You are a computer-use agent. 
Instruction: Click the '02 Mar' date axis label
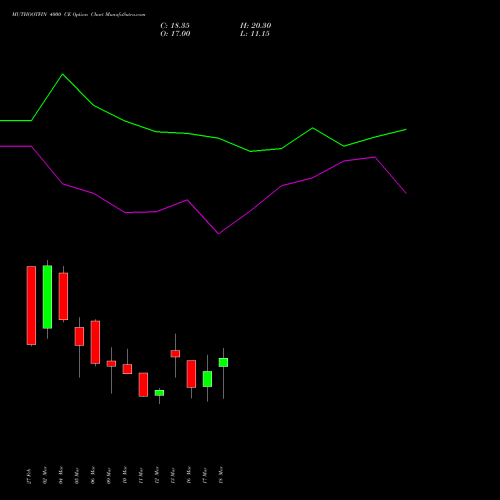[x=45, y=475]
